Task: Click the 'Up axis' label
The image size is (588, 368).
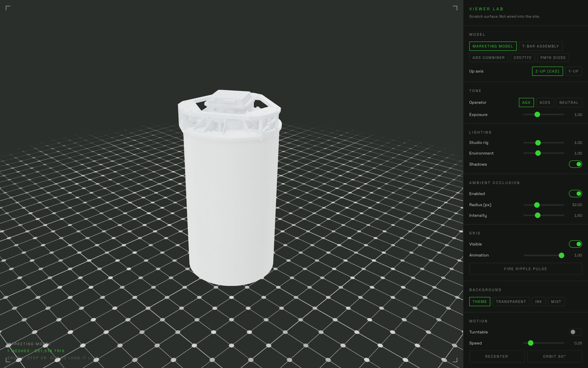Action: (x=476, y=71)
